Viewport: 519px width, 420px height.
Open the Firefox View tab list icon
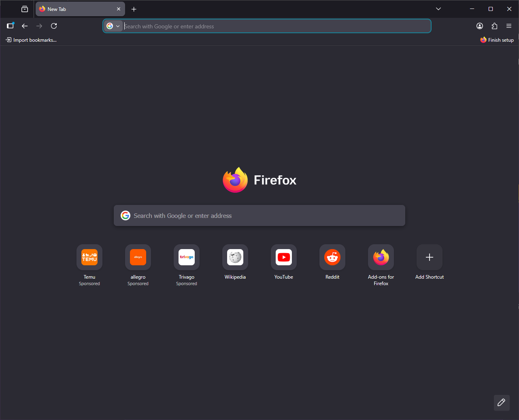[25, 9]
